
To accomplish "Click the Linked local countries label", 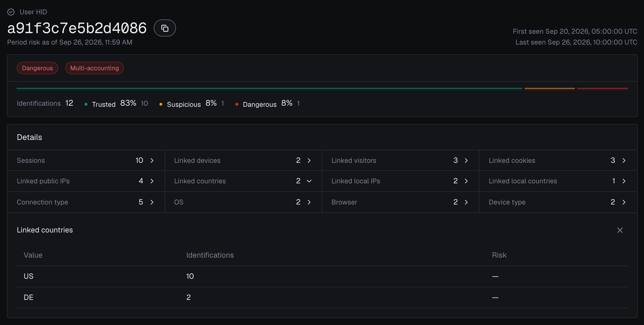I will [x=523, y=181].
